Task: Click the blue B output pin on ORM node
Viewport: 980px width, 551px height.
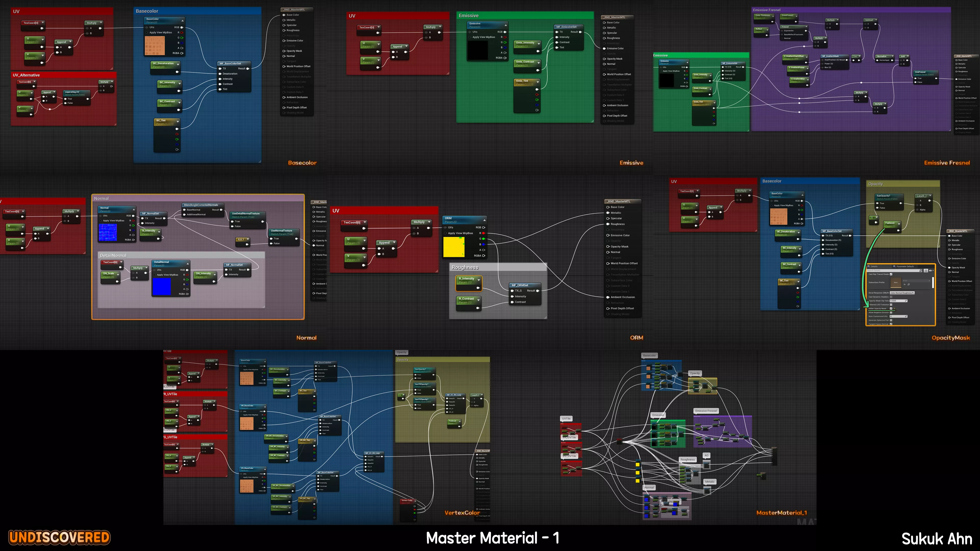Action: [484, 245]
